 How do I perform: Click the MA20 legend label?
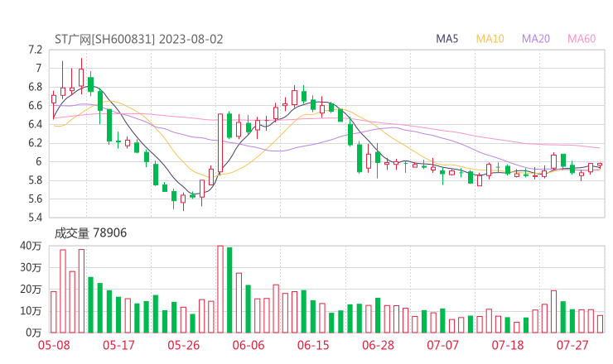point(536,39)
